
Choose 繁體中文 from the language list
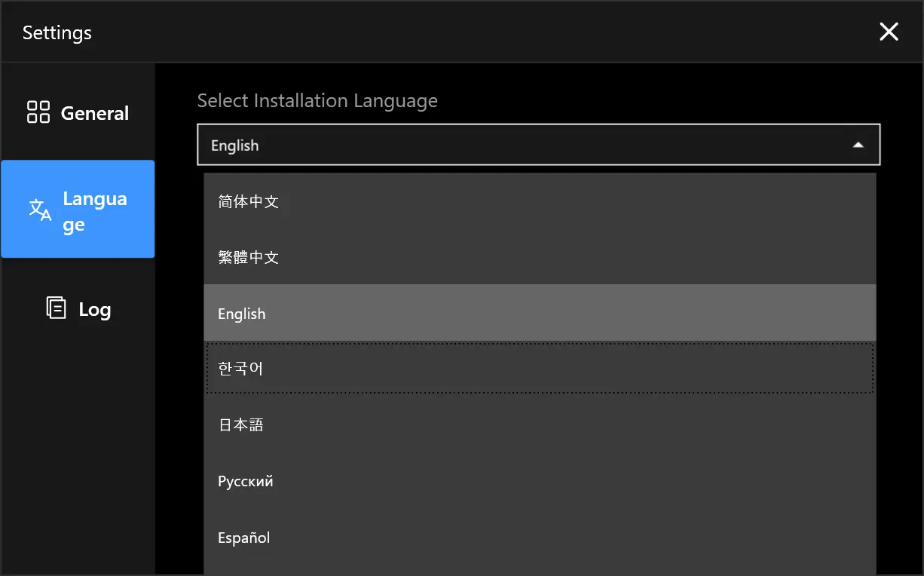[x=540, y=257]
